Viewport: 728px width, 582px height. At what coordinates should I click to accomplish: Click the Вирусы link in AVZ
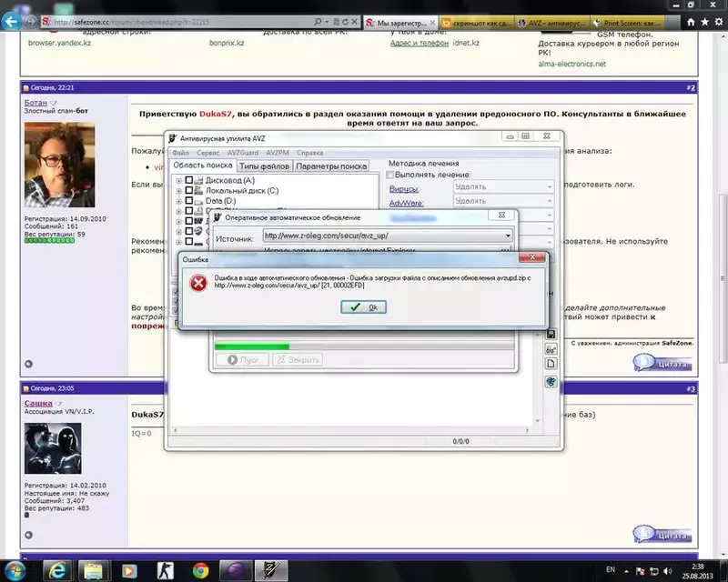pyautogui.click(x=404, y=189)
